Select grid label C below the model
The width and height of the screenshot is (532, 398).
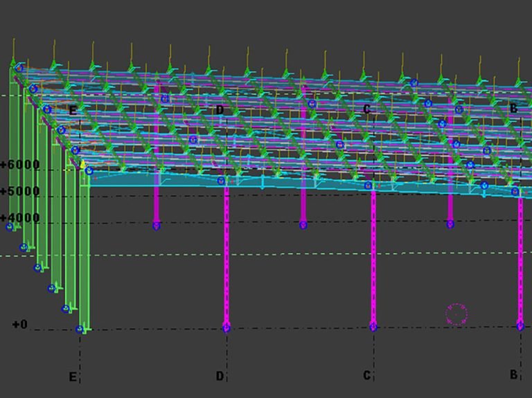(366, 375)
